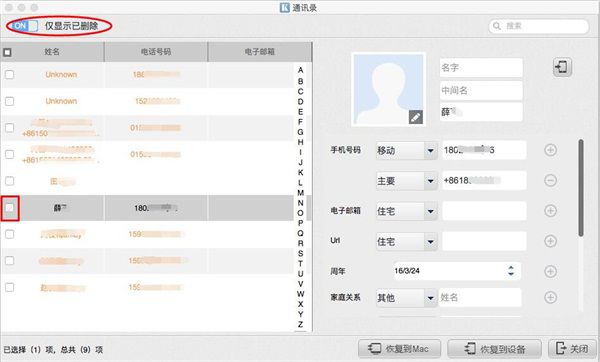The height and width of the screenshot is (362, 600).
Task: Check the 田 contact row checkbox
Action: click(x=10, y=181)
